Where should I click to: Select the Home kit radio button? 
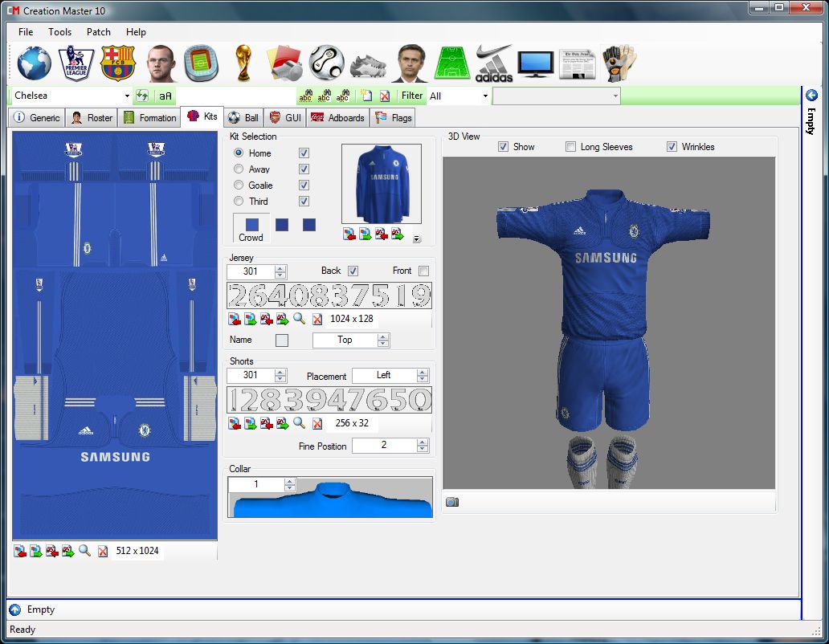point(239,153)
